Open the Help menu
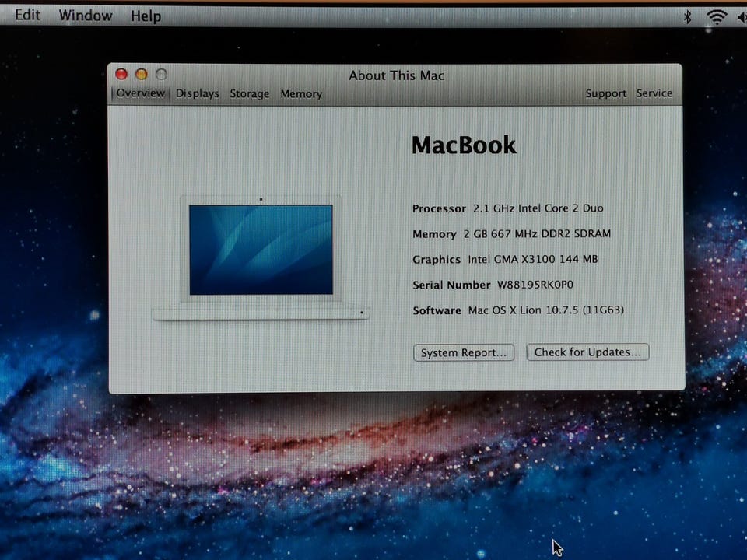This screenshot has width=747, height=560. pos(146,16)
